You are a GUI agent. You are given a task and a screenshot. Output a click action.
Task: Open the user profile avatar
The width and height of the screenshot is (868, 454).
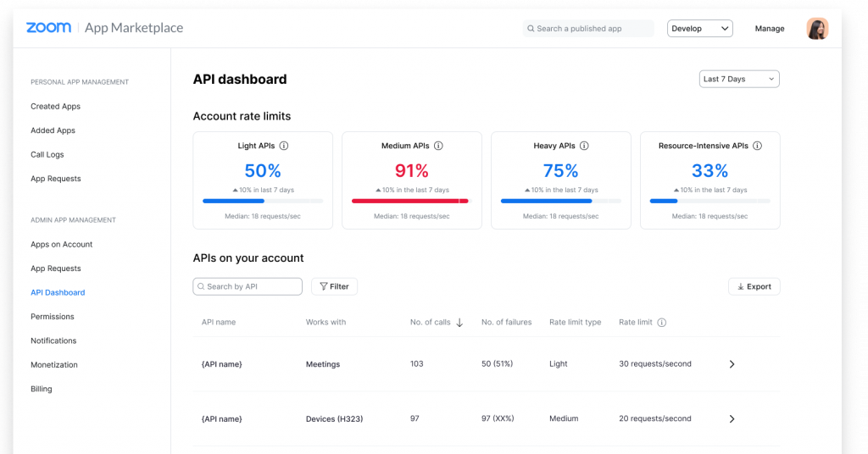tap(817, 29)
